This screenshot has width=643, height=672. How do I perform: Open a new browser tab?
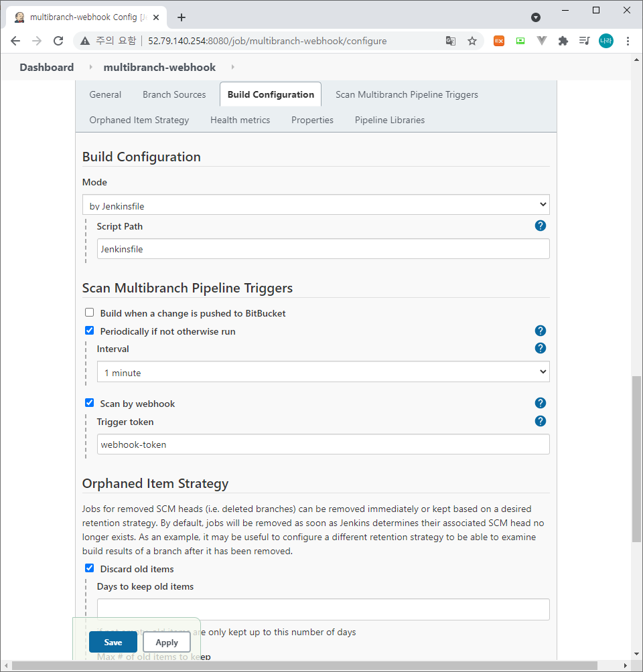182,17
